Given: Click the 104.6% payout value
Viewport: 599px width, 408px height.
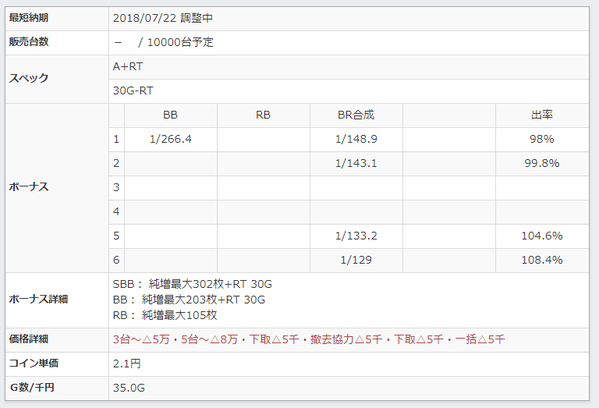Looking at the screenshot, I should pyautogui.click(x=542, y=236).
